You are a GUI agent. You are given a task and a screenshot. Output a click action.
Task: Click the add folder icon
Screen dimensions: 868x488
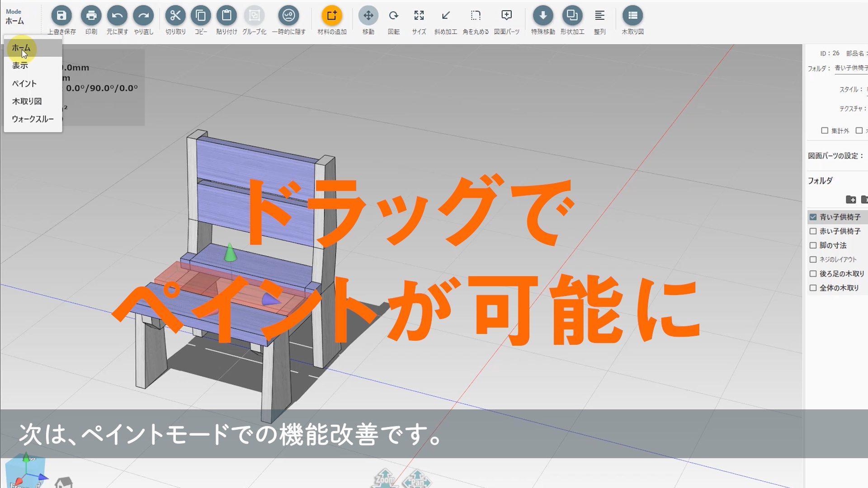click(x=851, y=199)
